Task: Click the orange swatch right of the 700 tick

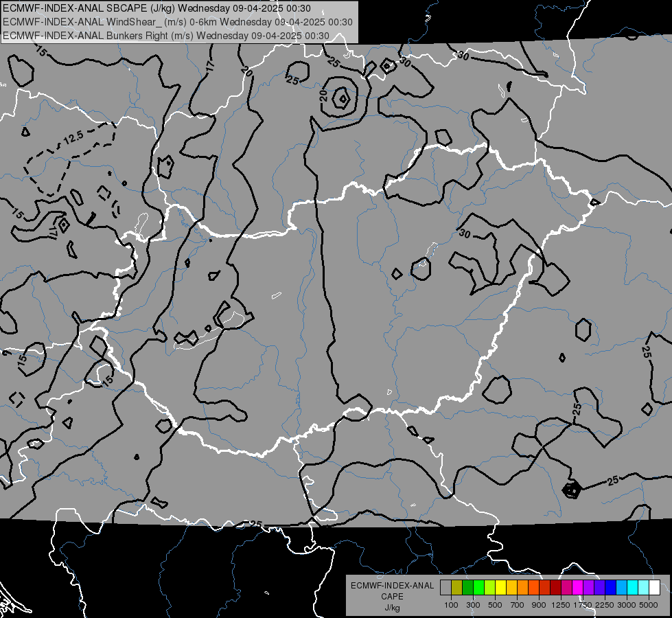Action: coord(523,587)
